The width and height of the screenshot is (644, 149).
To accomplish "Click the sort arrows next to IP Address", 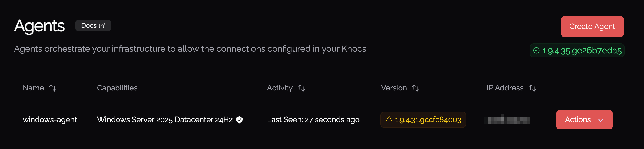I will pyautogui.click(x=532, y=88).
